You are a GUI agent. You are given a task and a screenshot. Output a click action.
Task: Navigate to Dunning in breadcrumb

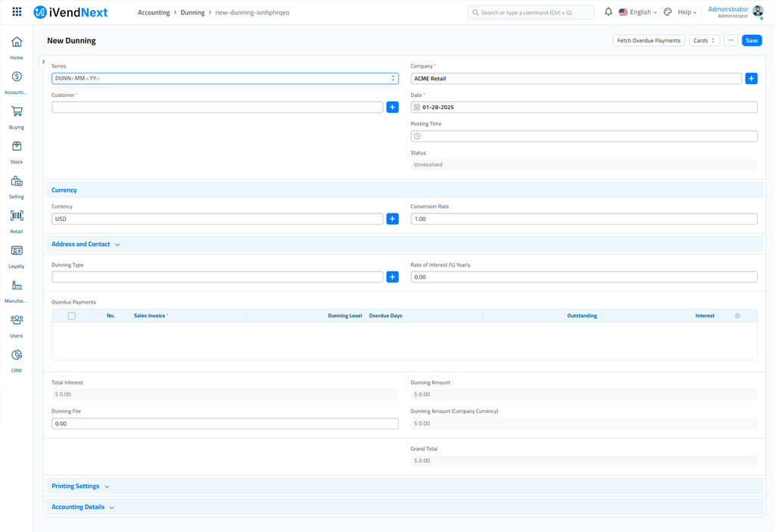(x=192, y=13)
